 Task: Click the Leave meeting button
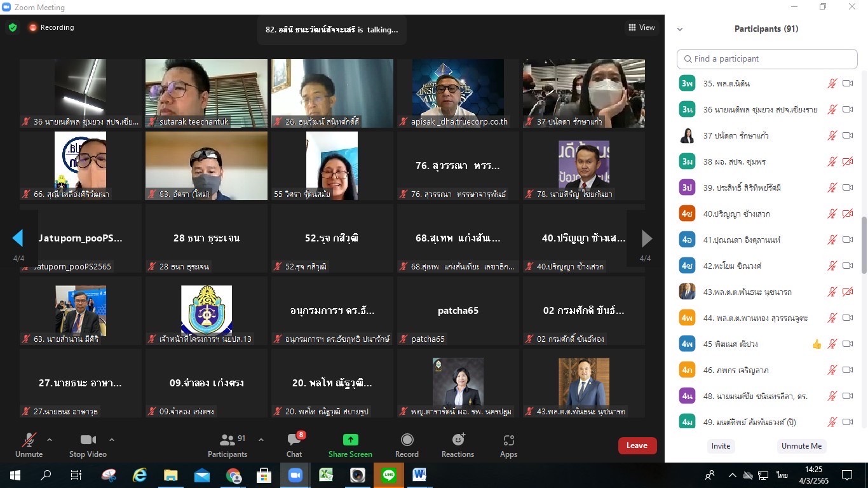[x=637, y=445]
